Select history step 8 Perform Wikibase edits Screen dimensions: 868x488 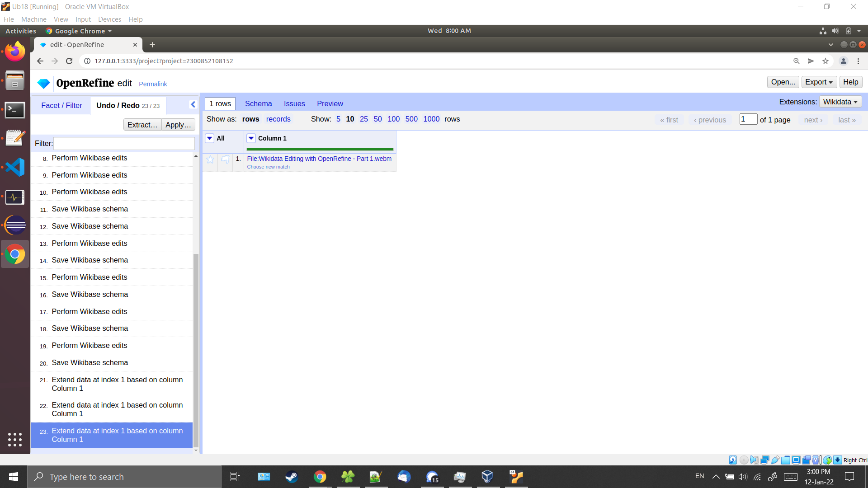click(112, 158)
